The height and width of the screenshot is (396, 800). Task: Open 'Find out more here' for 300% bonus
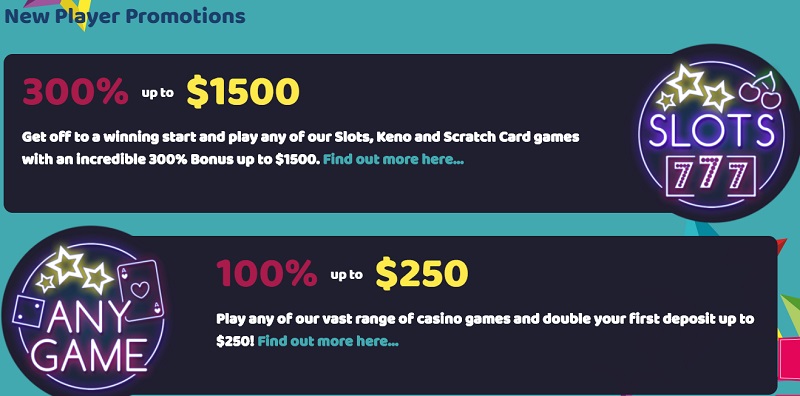point(393,159)
